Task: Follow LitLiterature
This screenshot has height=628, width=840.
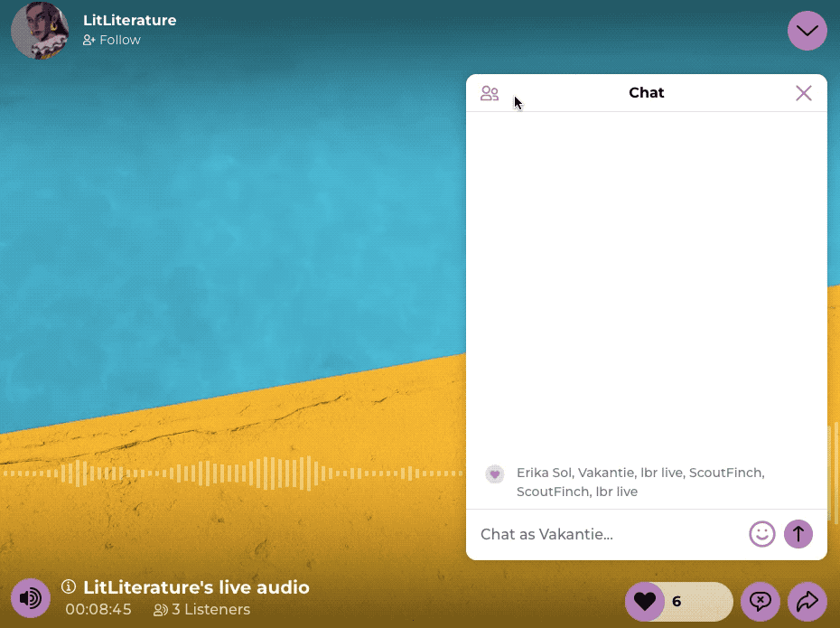Action: tap(111, 40)
